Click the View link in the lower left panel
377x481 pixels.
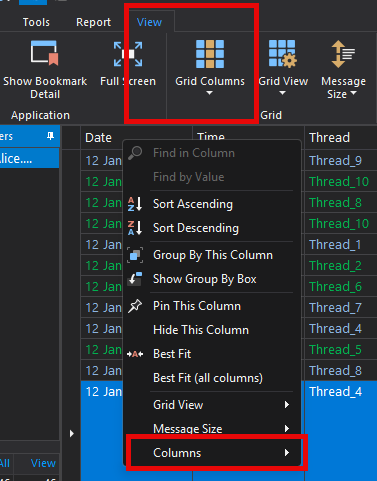43,463
